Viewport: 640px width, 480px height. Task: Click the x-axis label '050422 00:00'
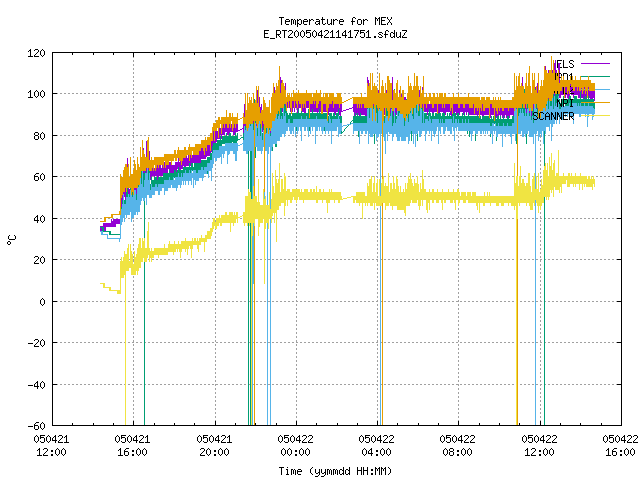coord(296,445)
